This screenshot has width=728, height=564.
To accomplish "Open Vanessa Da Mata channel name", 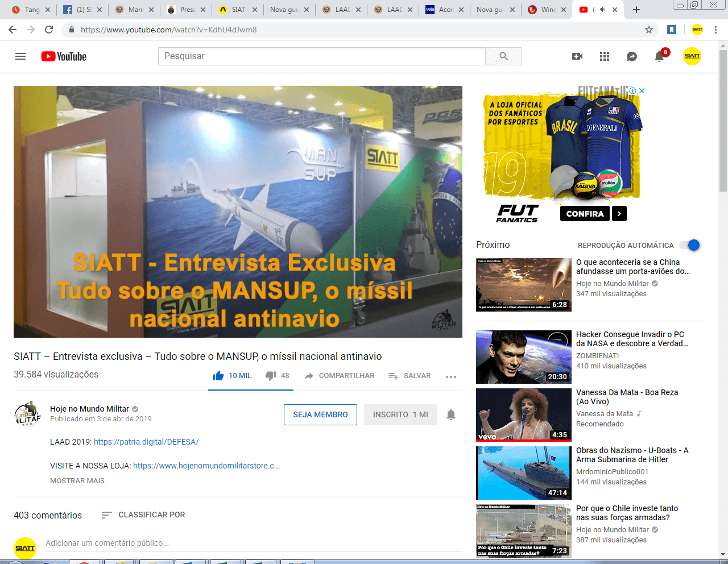I will [605, 414].
